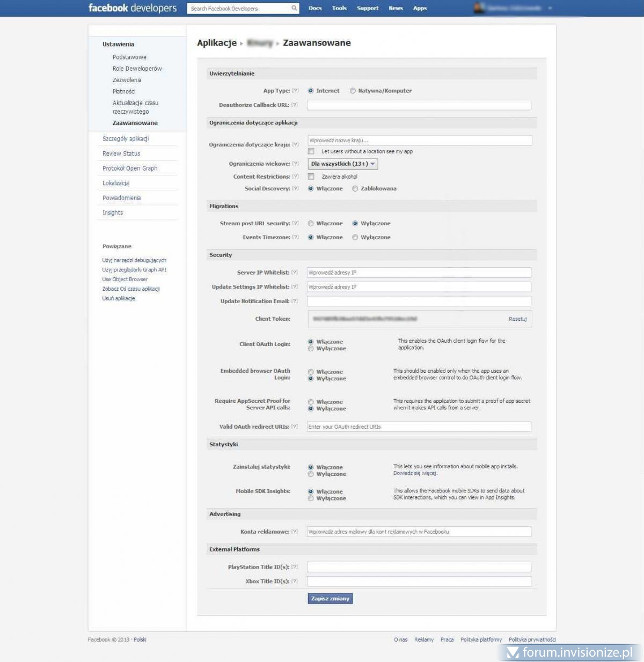Click the App Type help [?] icon
This screenshot has height=662, width=644.
coord(295,91)
